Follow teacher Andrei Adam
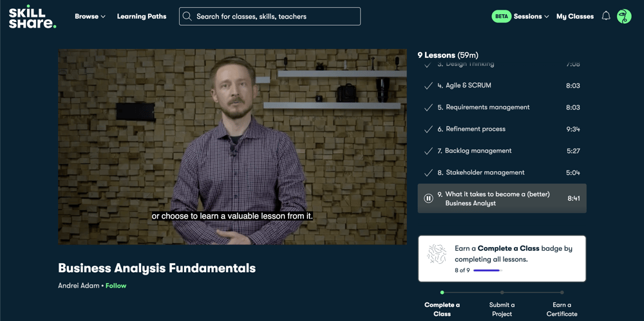The height and width of the screenshot is (321, 644). [116, 285]
